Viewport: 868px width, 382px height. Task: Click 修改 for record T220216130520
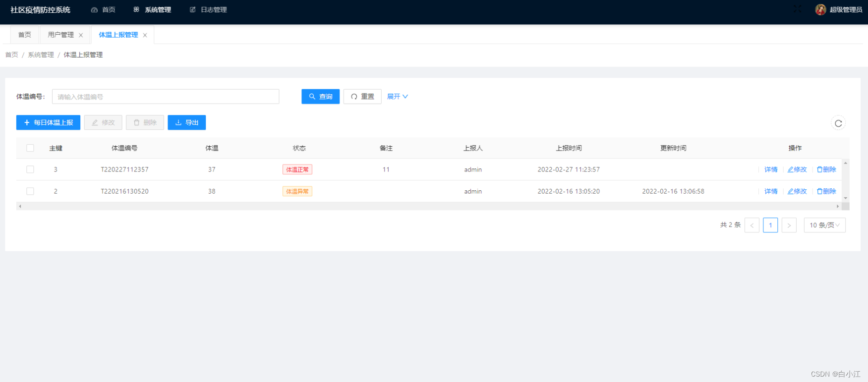click(797, 191)
